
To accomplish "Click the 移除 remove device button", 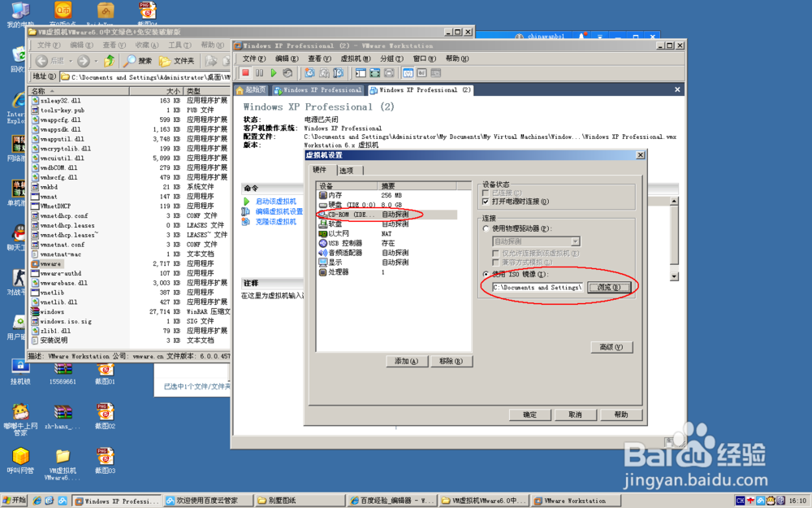I will tap(451, 362).
